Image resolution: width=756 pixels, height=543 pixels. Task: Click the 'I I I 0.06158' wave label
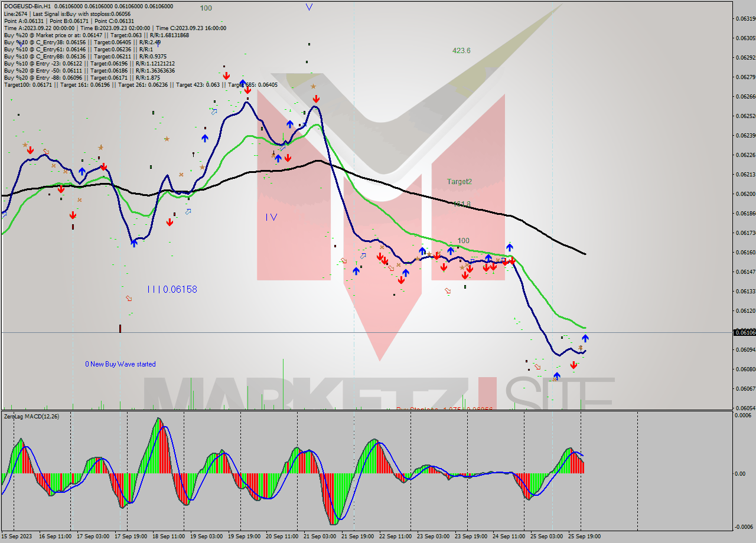pyautogui.click(x=172, y=289)
